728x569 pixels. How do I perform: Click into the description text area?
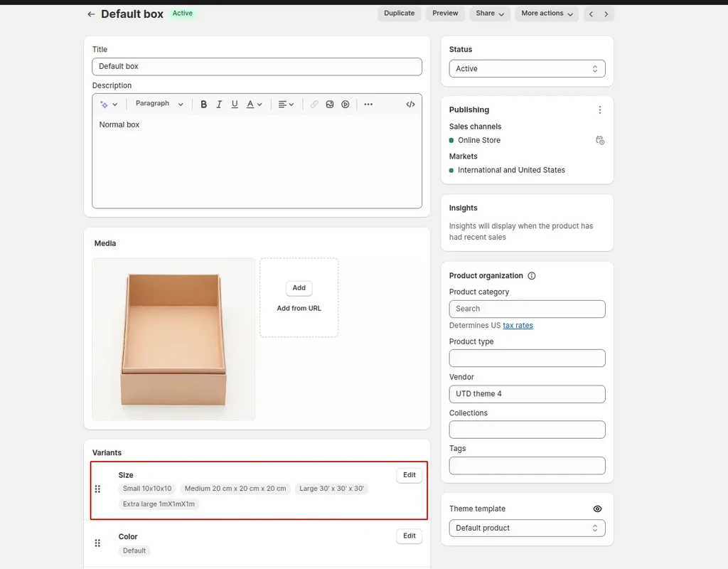click(257, 161)
